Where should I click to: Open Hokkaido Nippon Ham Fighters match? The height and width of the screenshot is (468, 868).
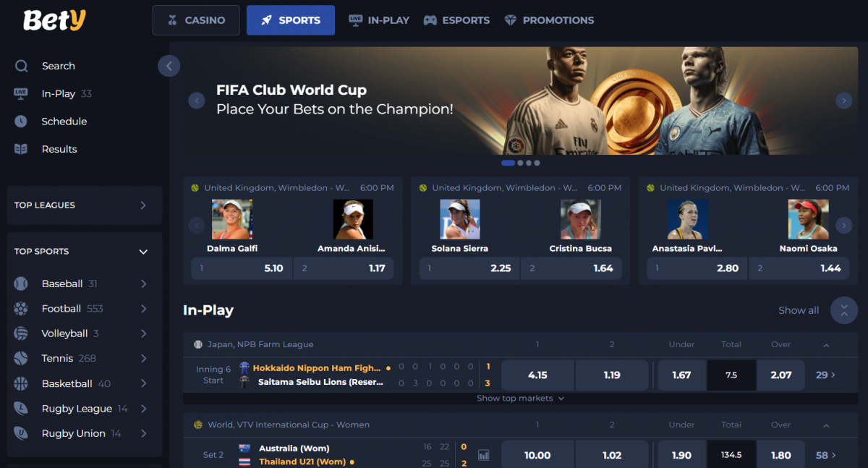point(316,368)
